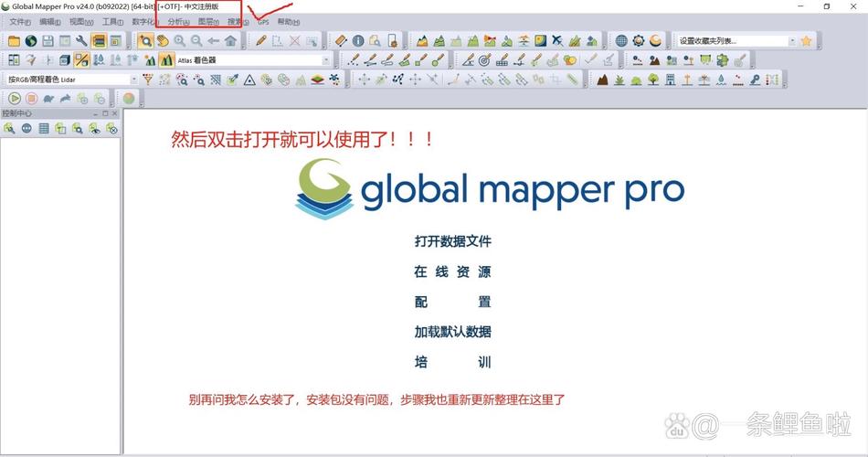Open online data sources globe icon
868x457 pixels.
pos(31,40)
